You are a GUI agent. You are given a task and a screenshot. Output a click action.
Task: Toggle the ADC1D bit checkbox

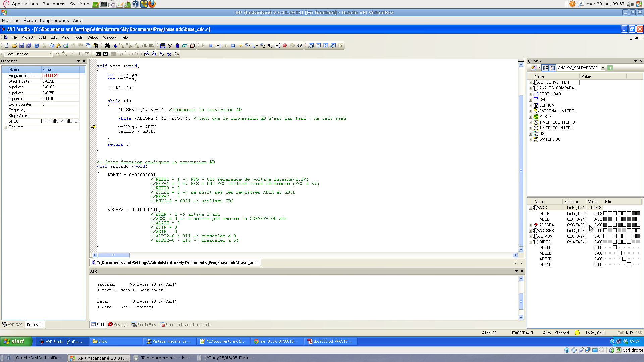coord(629,265)
